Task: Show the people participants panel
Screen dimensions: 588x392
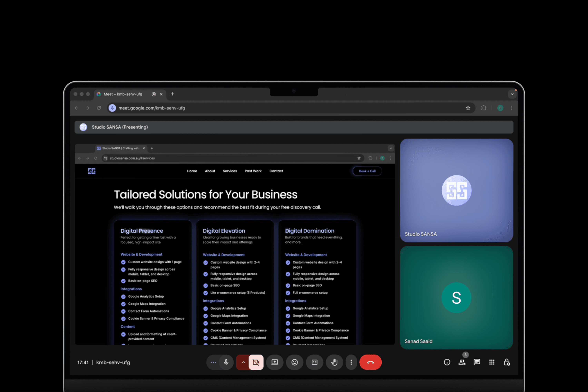Action: [462, 362]
